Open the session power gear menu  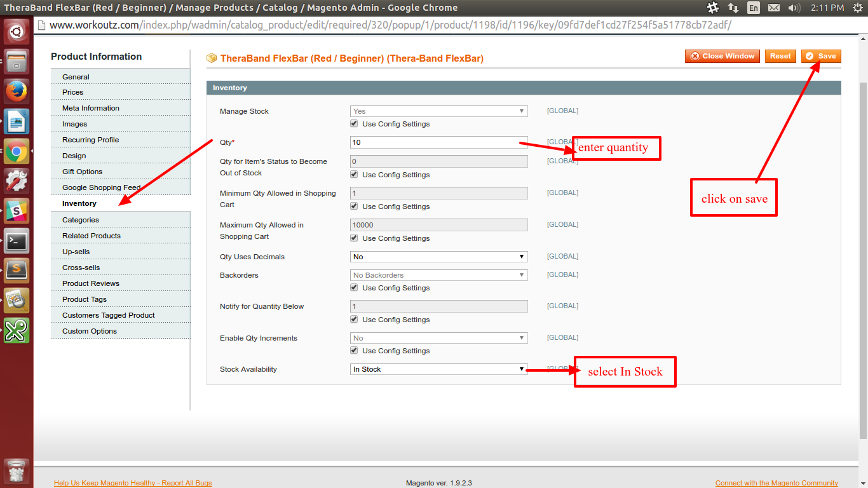(x=858, y=8)
